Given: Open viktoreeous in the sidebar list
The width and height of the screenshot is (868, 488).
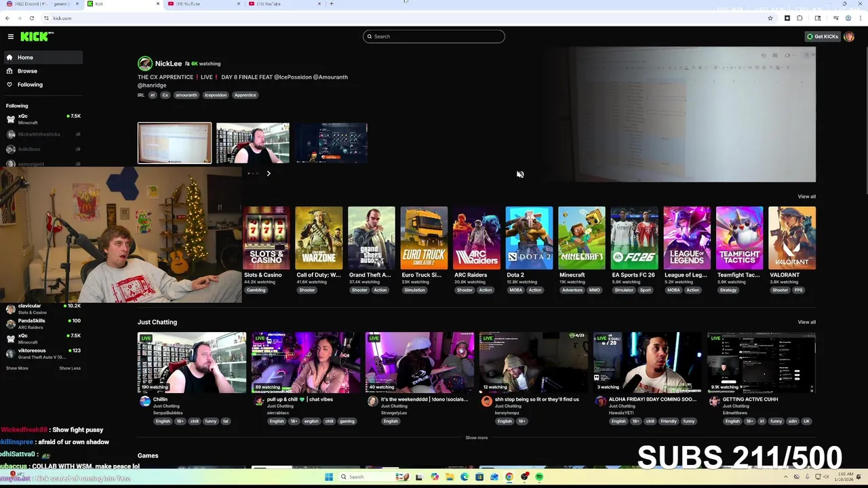Looking at the screenshot, I should (43, 353).
